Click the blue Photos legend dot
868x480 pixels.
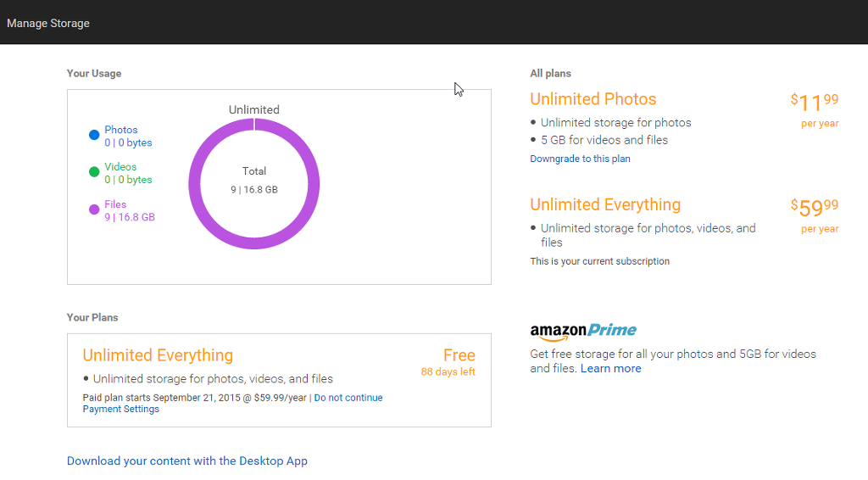pyautogui.click(x=94, y=135)
